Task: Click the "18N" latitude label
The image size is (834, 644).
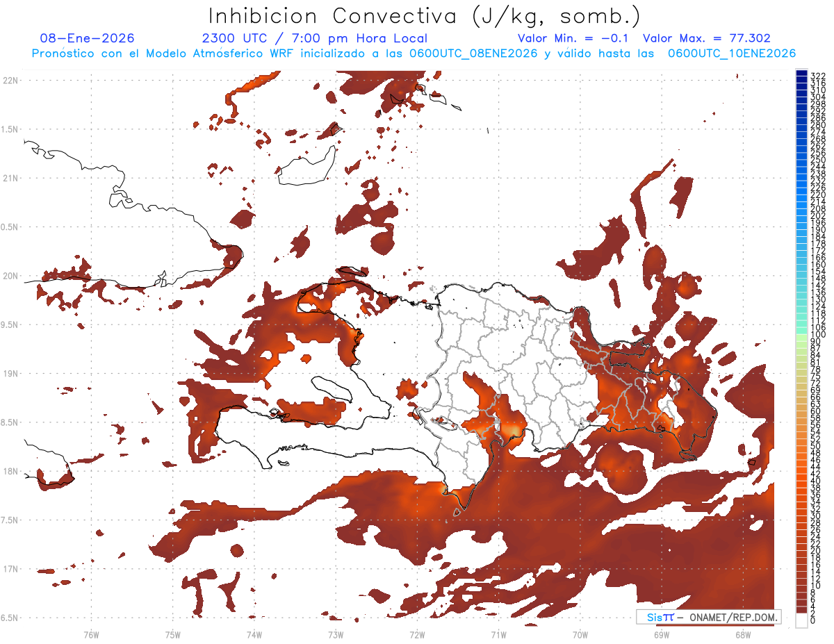Action: pos(10,471)
